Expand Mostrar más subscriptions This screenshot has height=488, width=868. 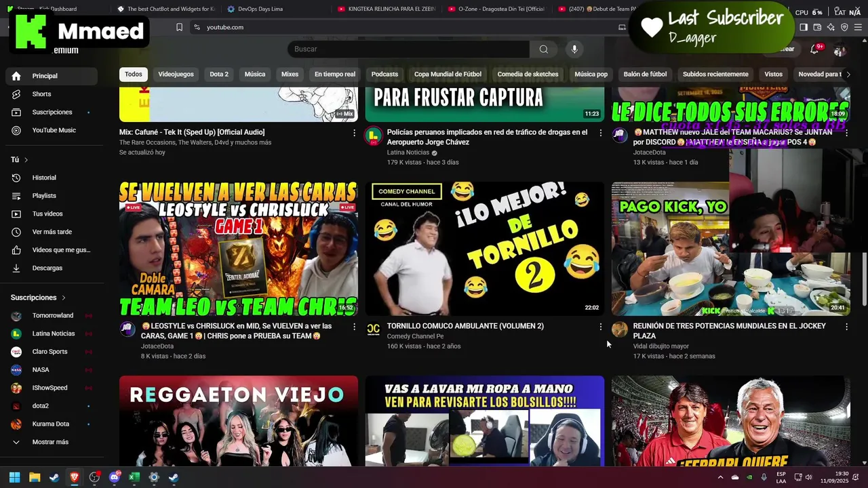pos(52,442)
